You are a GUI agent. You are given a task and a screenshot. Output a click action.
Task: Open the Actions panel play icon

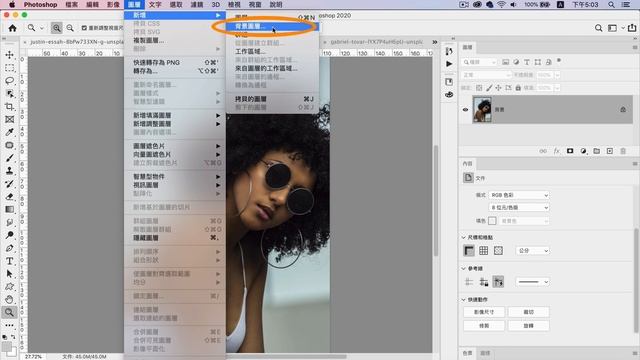point(449,64)
